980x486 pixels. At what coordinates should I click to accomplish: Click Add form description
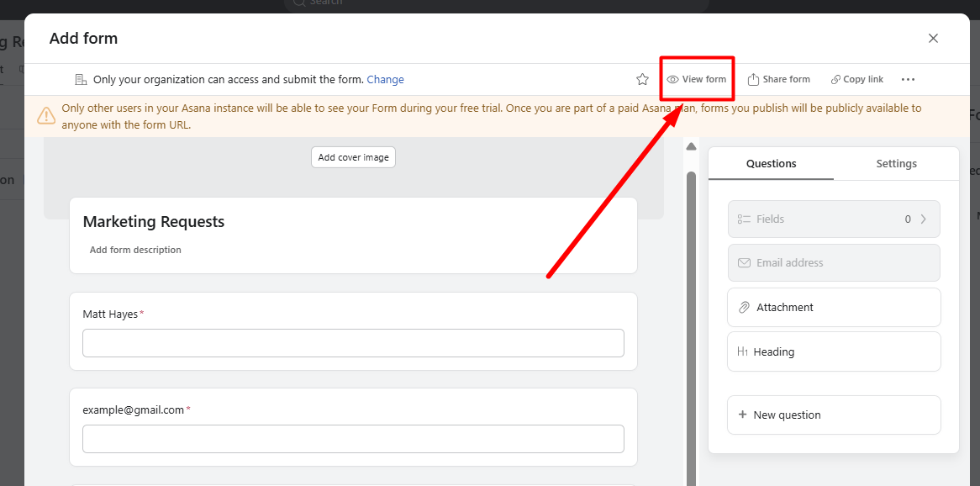(x=135, y=249)
